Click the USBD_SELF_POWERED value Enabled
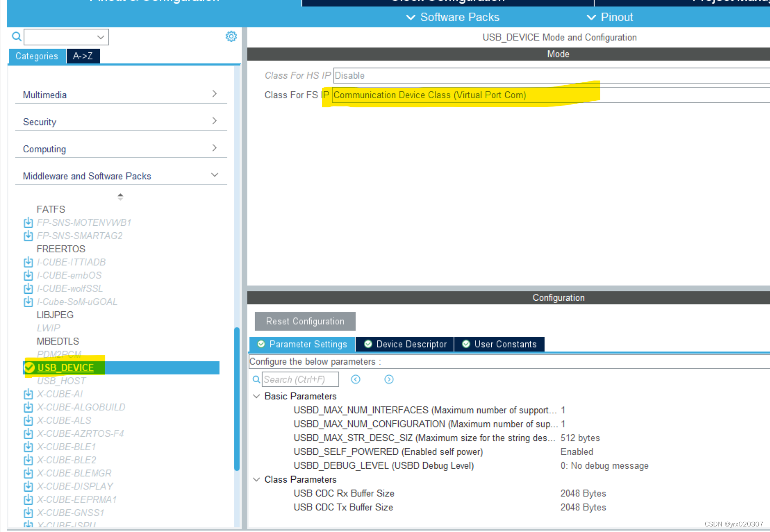770x532 pixels. pyautogui.click(x=577, y=452)
